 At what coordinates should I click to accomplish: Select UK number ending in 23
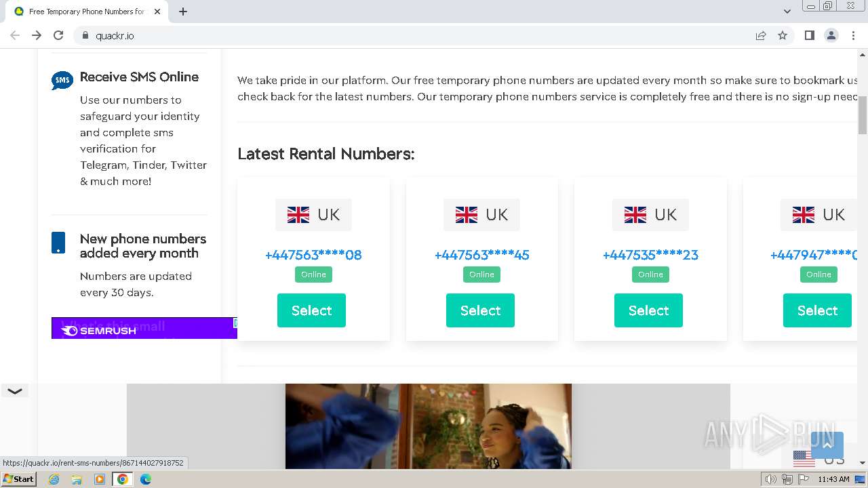point(648,310)
